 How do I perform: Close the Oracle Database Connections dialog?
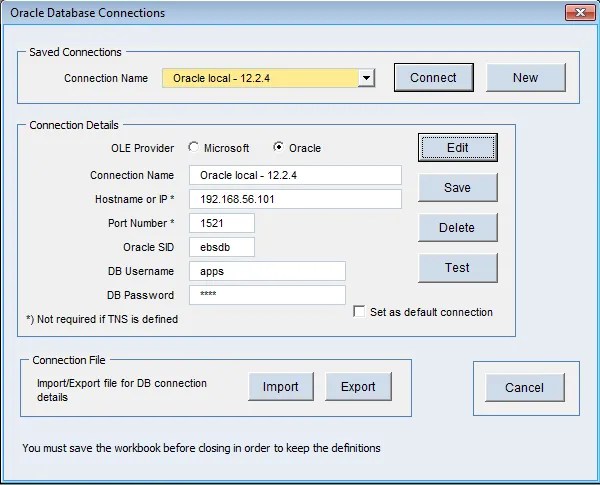pyautogui.click(x=580, y=13)
